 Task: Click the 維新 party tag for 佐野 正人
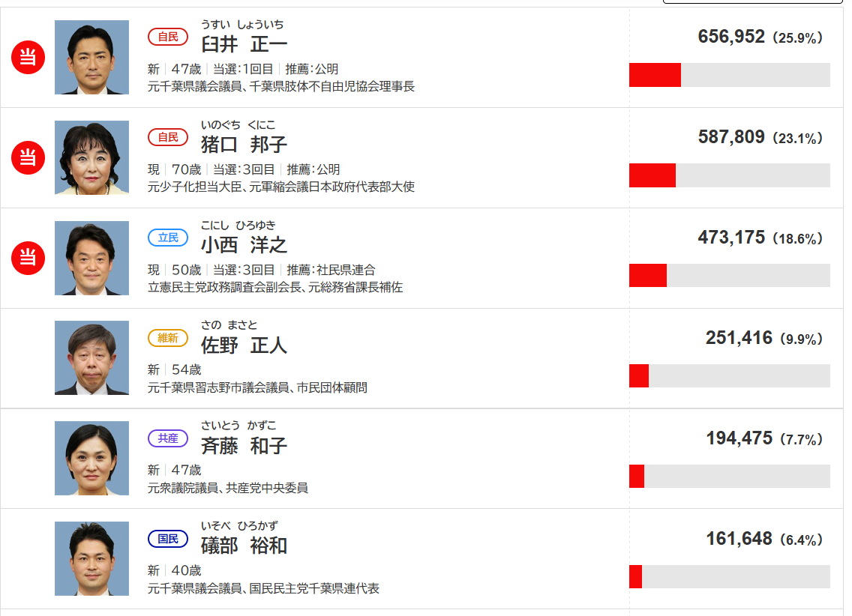click(x=168, y=338)
